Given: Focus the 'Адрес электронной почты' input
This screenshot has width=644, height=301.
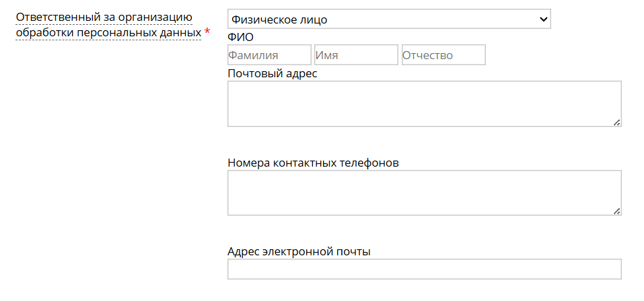Looking at the screenshot, I should [x=424, y=269].
